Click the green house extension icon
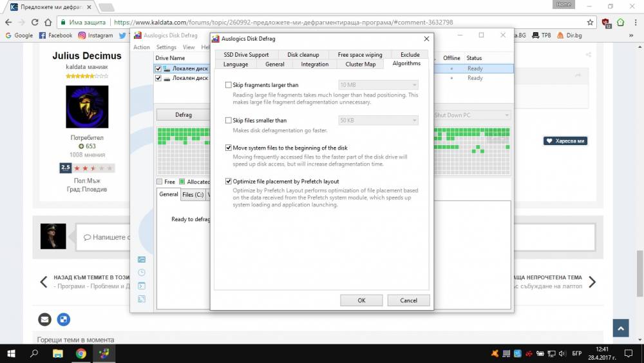This screenshot has width=644, height=363. pos(621,22)
